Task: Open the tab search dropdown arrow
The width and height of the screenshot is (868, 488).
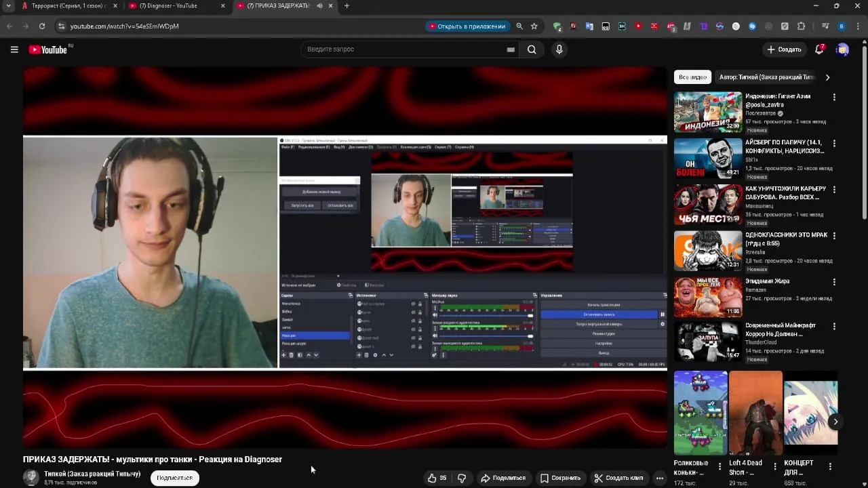Action: point(8,6)
